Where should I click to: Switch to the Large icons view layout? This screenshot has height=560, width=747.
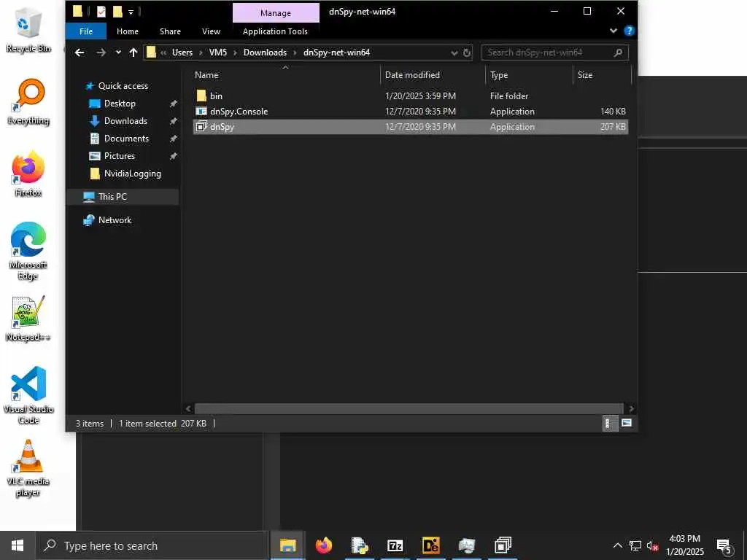coord(627,423)
